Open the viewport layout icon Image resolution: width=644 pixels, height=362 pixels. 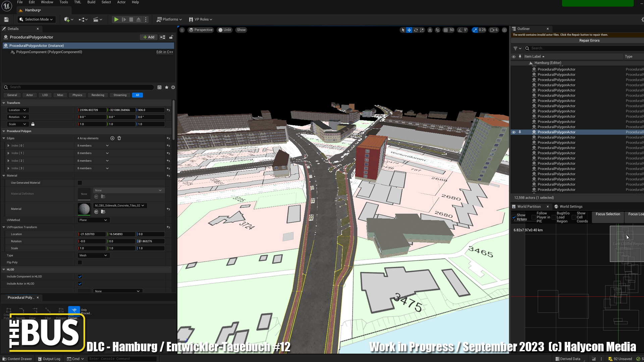[x=504, y=30]
